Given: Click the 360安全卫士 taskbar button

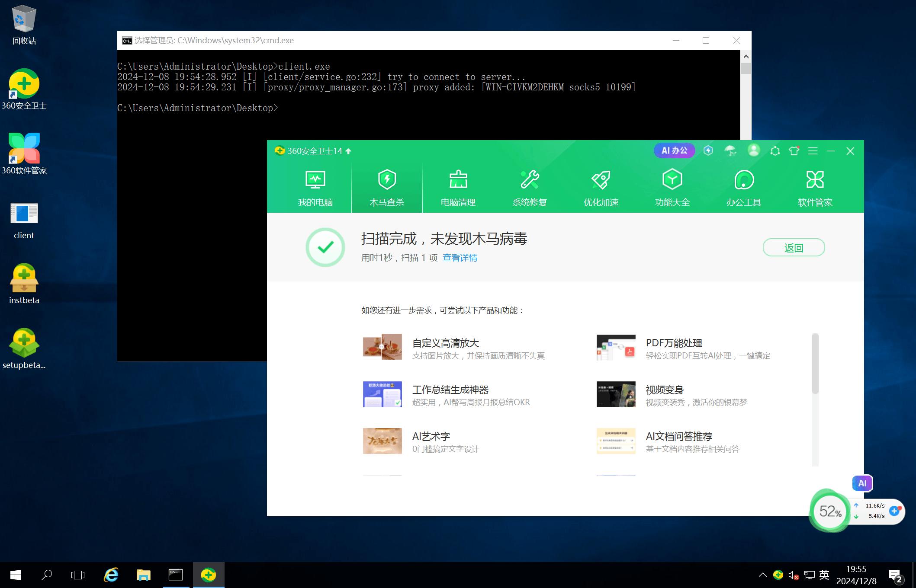Looking at the screenshot, I should (x=209, y=575).
